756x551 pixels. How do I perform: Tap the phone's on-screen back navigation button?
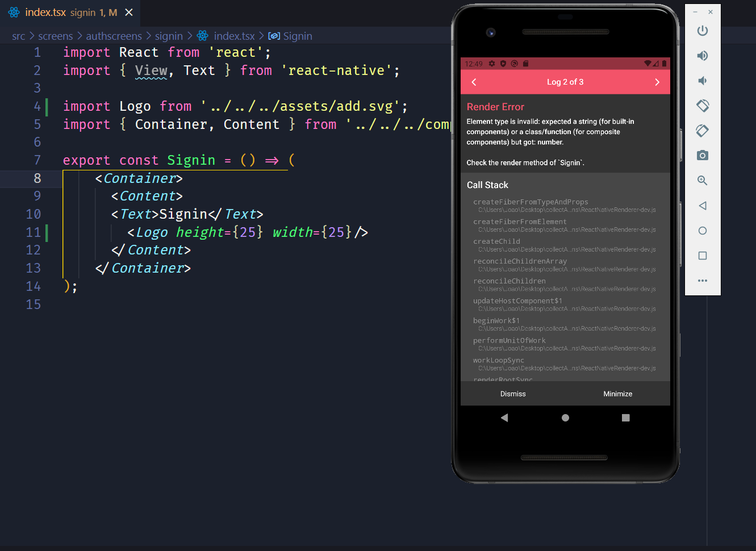click(x=504, y=418)
